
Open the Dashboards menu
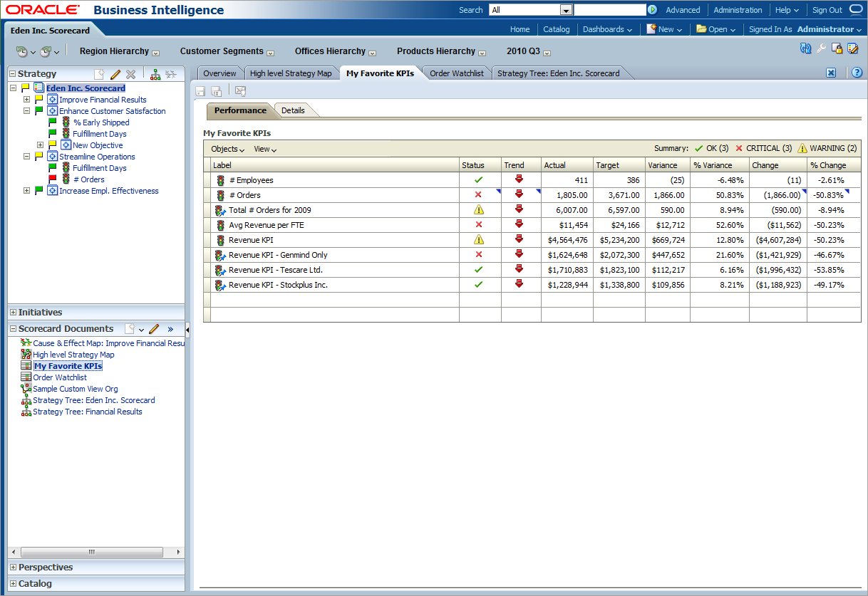(x=608, y=29)
